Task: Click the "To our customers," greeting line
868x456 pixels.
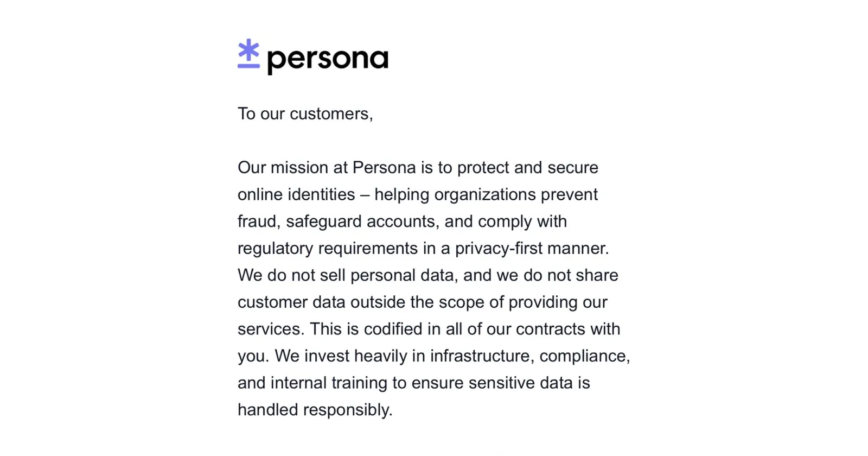Action: click(305, 113)
